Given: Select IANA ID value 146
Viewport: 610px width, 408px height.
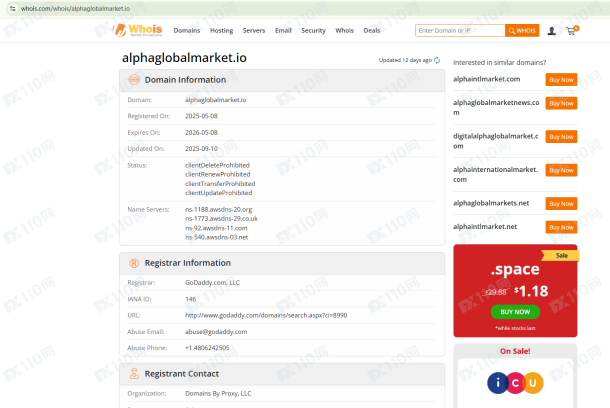Looking at the screenshot, I should click(x=190, y=299).
